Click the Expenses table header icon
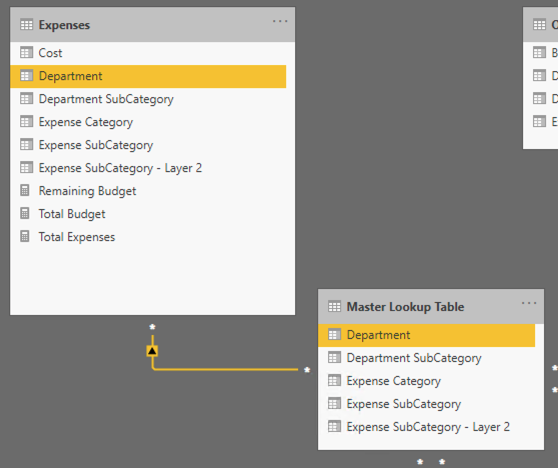Image resolution: width=558 pixels, height=468 pixels. [26, 25]
